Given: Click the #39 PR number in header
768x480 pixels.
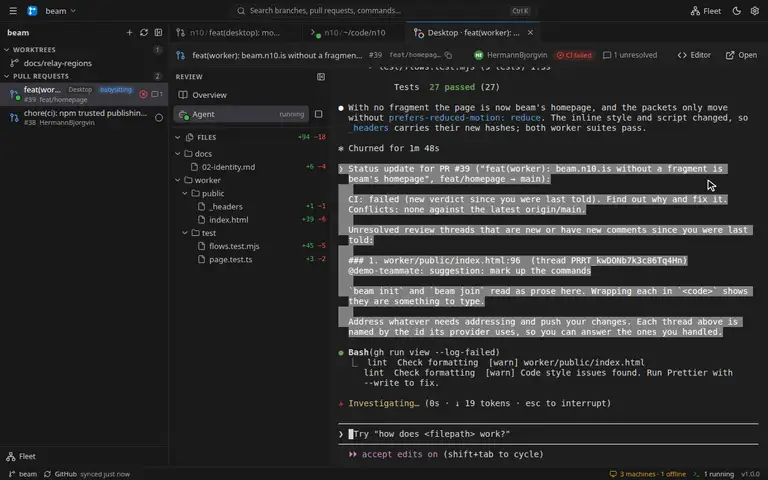Looking at the screenshot, I should (375, 55).
